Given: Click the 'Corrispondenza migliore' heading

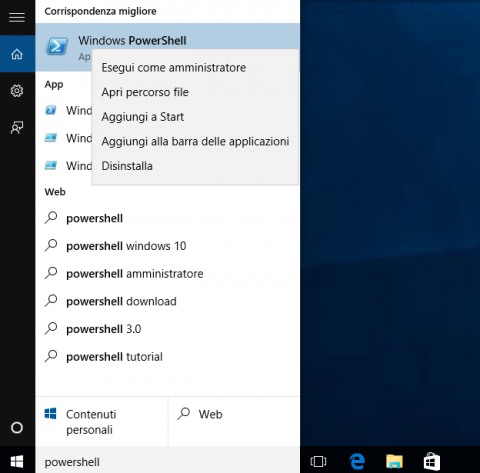Looking at the screenshot, I should tap(100, 11).
